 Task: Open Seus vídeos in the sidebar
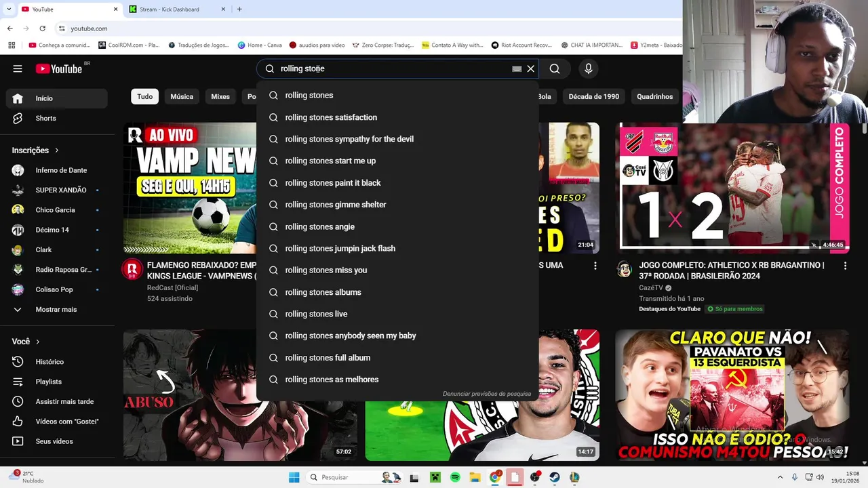[57, 441]
